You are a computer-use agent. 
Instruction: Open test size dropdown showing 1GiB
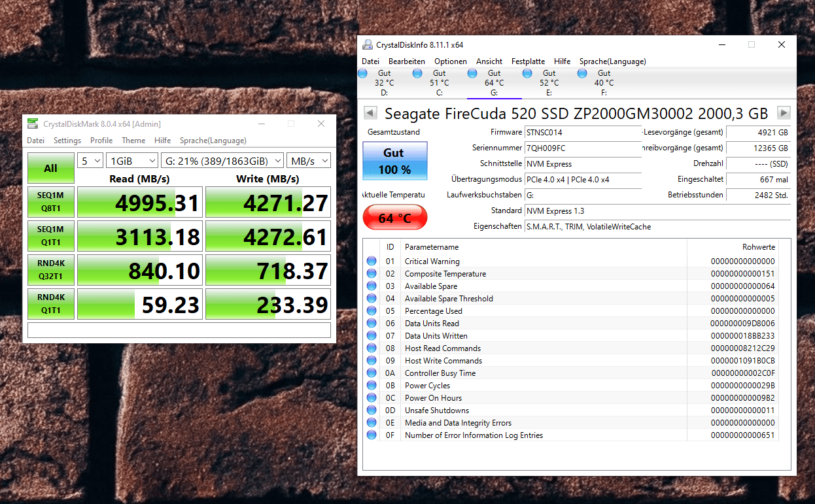pyautogui.click(x=133, y=161)
